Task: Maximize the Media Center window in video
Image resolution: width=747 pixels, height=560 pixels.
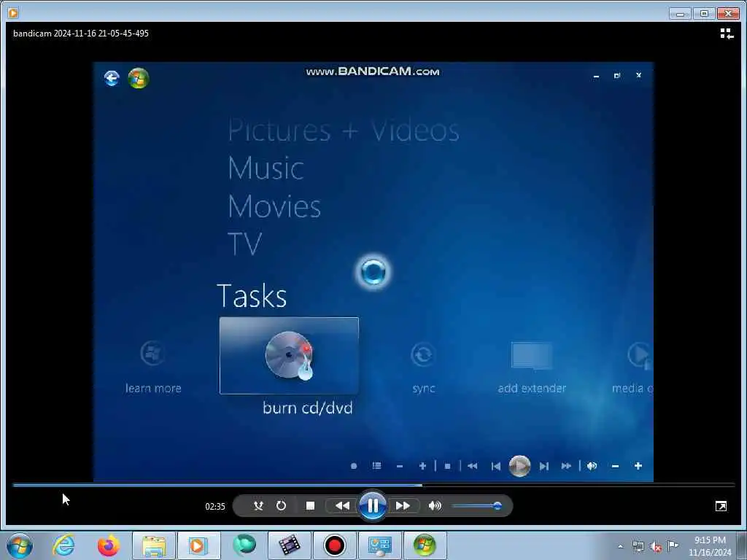Action: (617, 76)
